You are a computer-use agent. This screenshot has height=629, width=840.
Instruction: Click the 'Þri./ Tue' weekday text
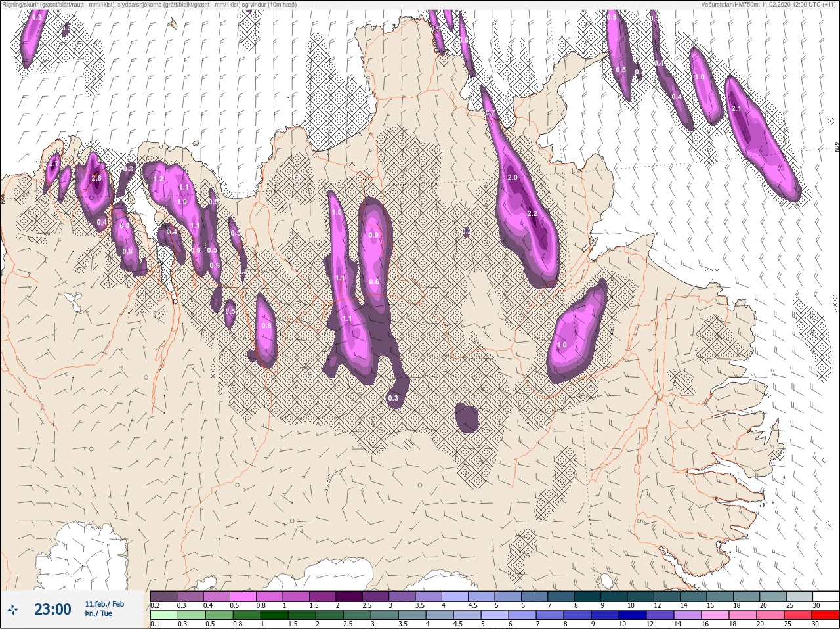point(98,613)
